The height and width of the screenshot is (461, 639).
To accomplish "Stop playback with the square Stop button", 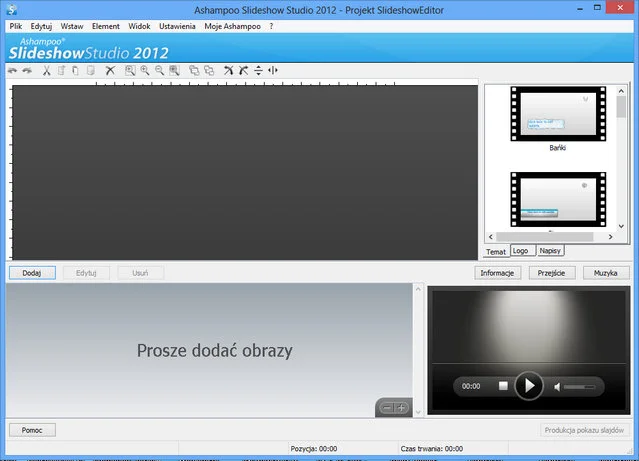I will (503, 386).
